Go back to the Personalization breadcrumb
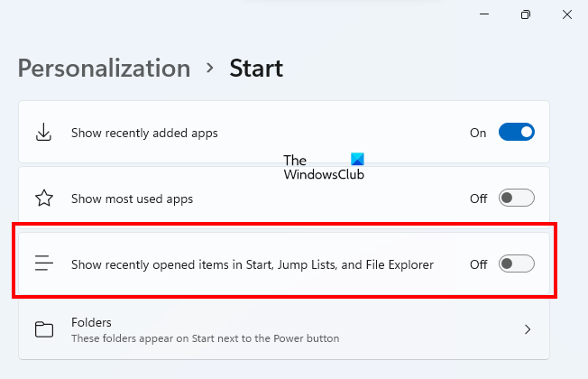 coord(104,69)
